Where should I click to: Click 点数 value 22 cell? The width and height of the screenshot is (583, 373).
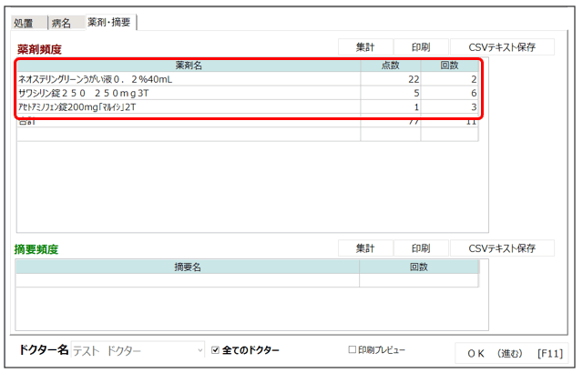coord(391,79)
